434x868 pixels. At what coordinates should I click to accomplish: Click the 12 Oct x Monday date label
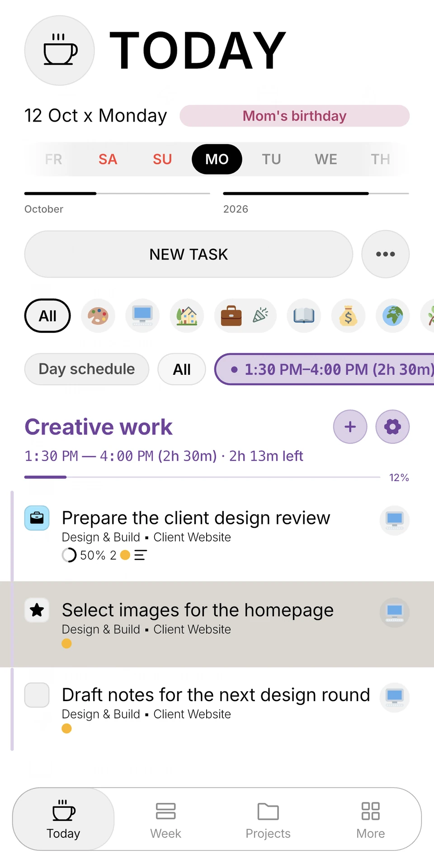point(96,116)
